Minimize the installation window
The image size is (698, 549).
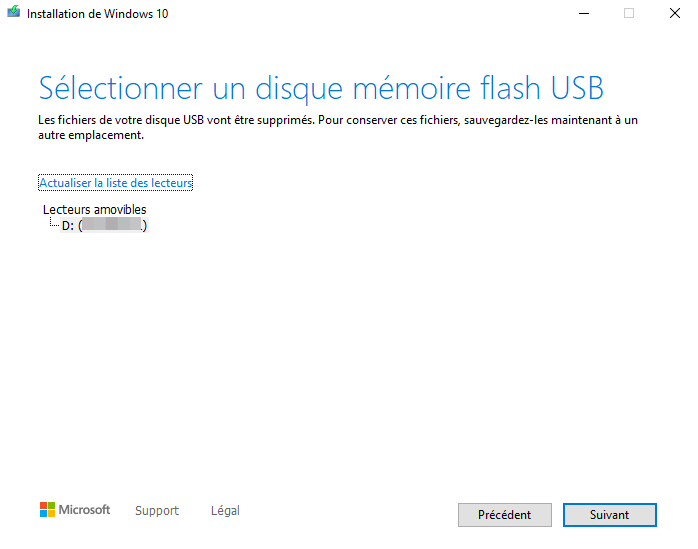coord(583,13)
